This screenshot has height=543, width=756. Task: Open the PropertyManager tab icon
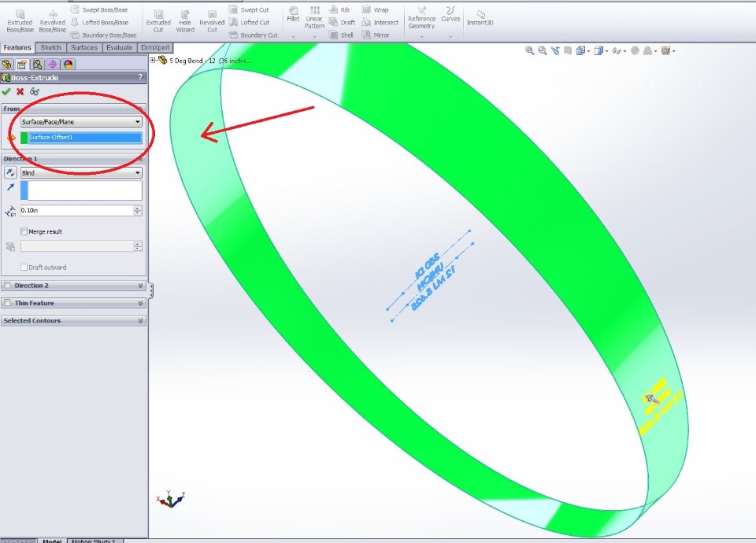(22, 64)
